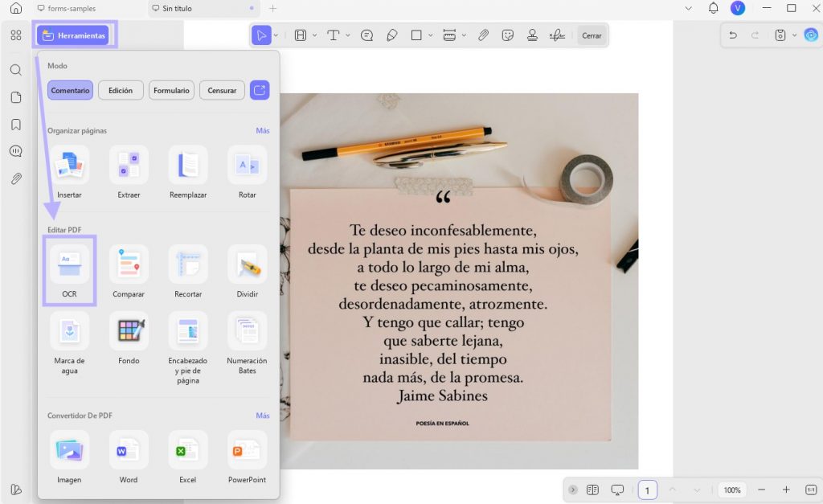Click Más next to Organizar páginas
Screen dimensions: 823x504
point(263,130)
